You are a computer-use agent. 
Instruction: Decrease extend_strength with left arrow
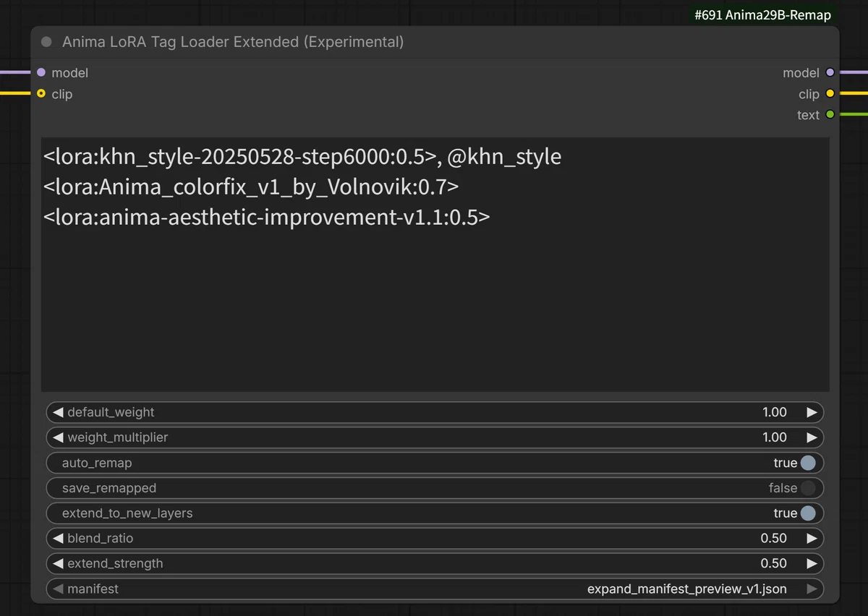pyautogui.click(x=59, y=563)
